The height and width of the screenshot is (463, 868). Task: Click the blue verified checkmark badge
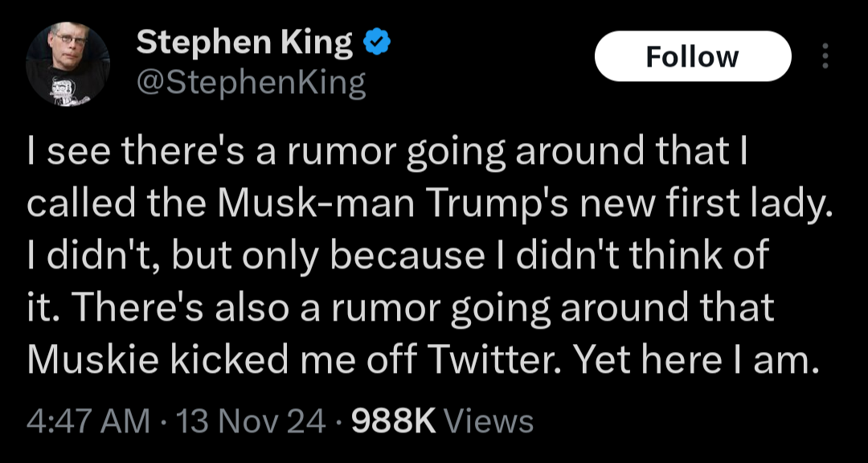377,43
